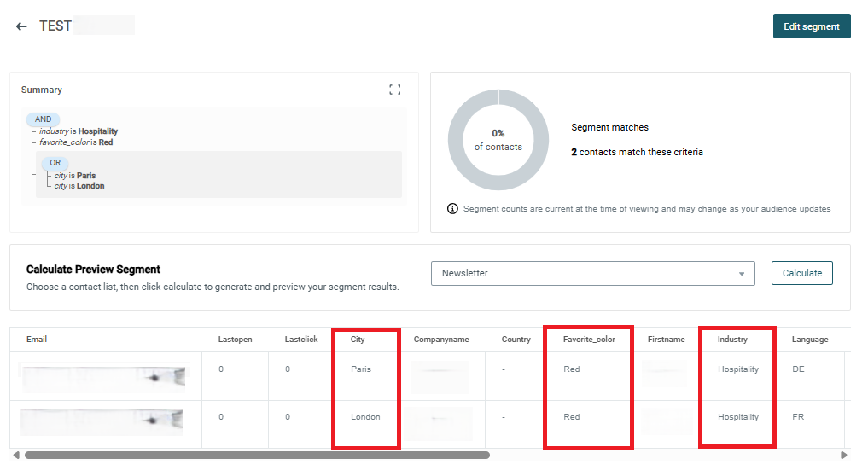Click the London city cell
Screen dimensions: 868x476
(365, 417)
